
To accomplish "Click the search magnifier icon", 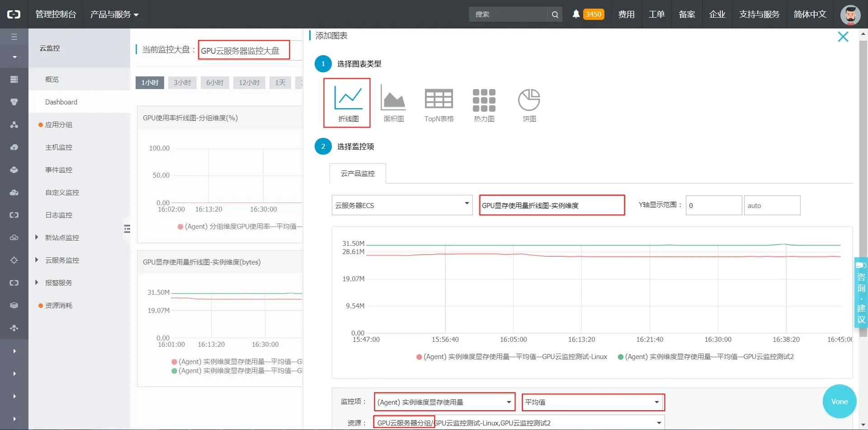I will [555, 14].
